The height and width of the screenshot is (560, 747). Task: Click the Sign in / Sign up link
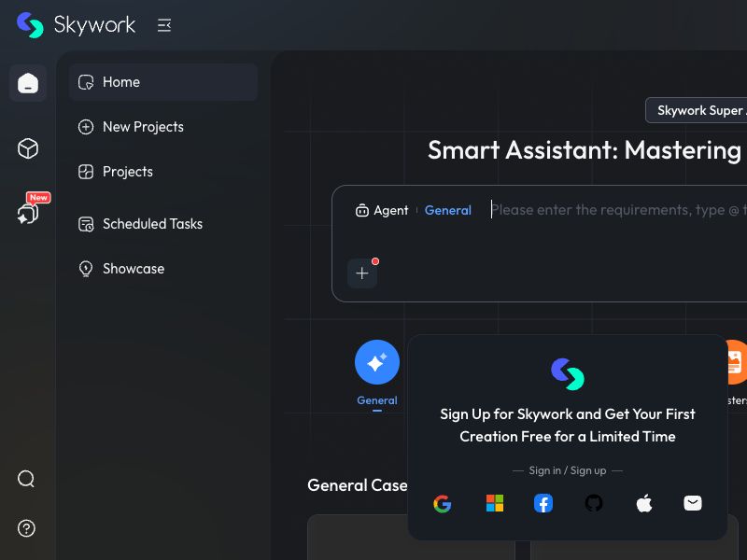567,470
